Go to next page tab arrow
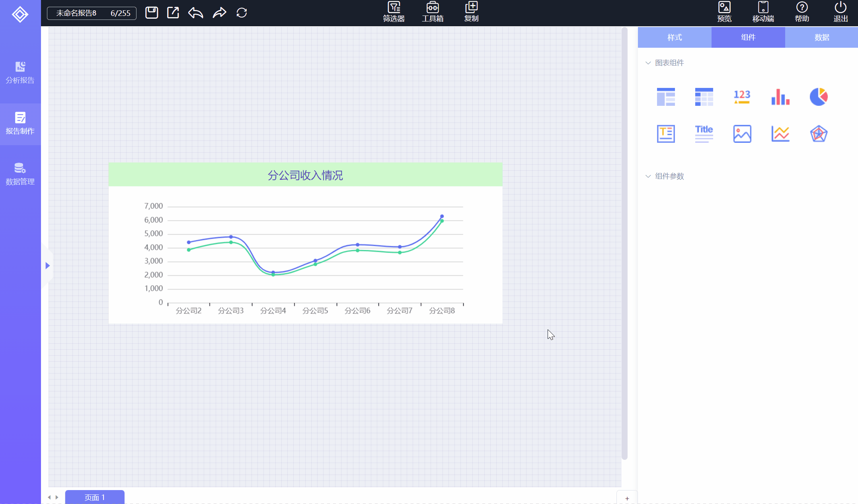The width and height of the screenshot is (858, 504). tap(57, 497)
